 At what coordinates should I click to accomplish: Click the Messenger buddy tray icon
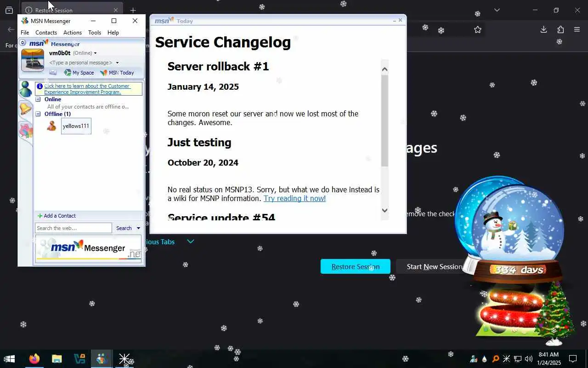click(x=474, y=359)
